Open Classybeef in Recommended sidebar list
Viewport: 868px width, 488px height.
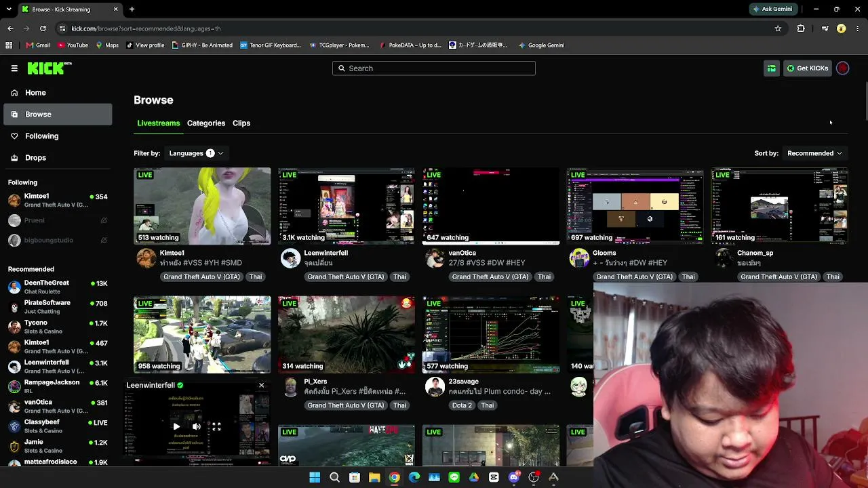(x=58, y=426)
